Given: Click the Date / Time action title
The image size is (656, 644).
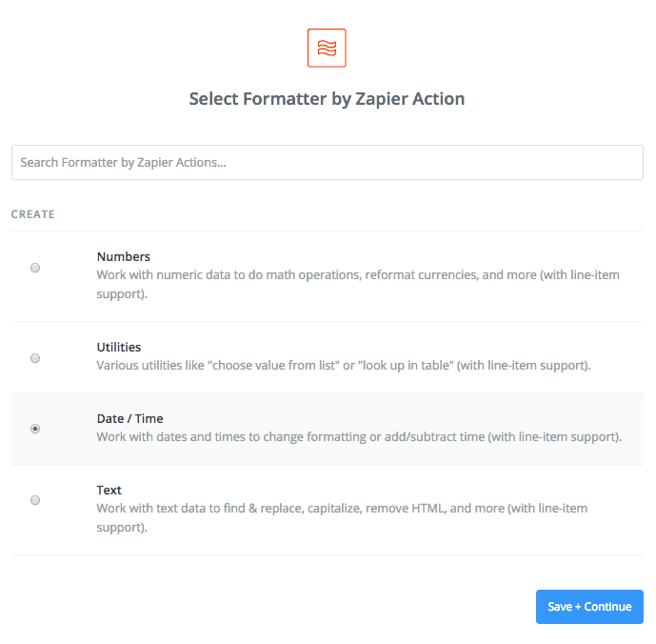Looking at the screenshot, I should [130, 419].
